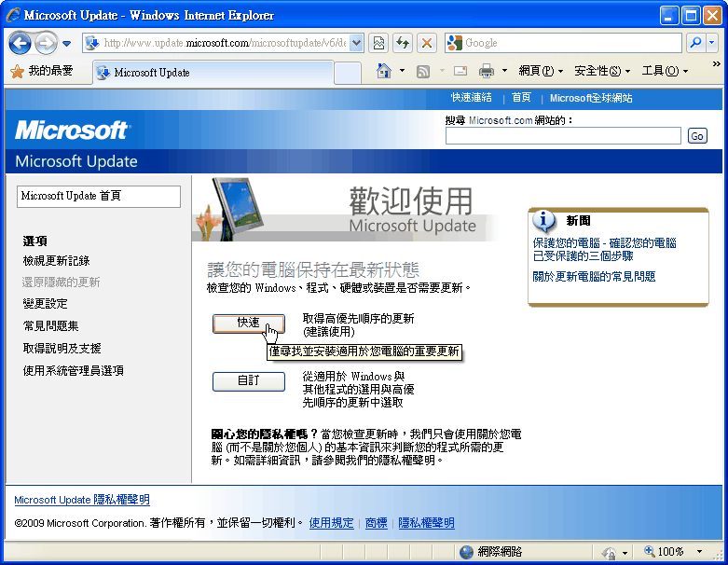Viewport: 728px width, 565px height.
Task: Open the Microsoft全球網站 link
Action: (591, 98)
